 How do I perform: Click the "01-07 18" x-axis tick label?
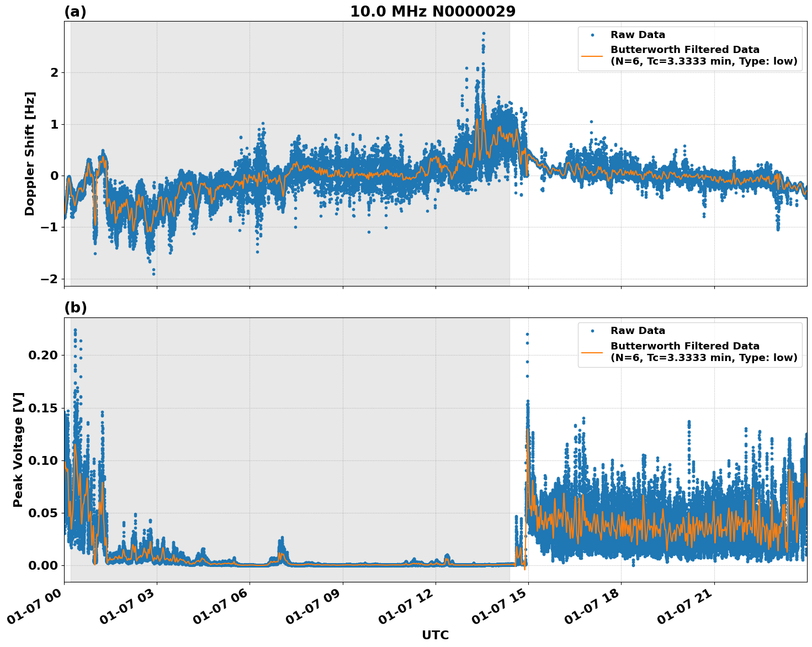[x=592, y=607]
